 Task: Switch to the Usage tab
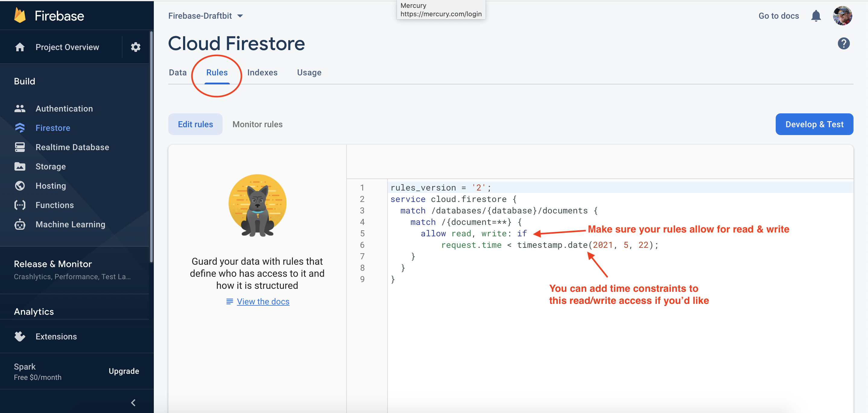[309, 72]
